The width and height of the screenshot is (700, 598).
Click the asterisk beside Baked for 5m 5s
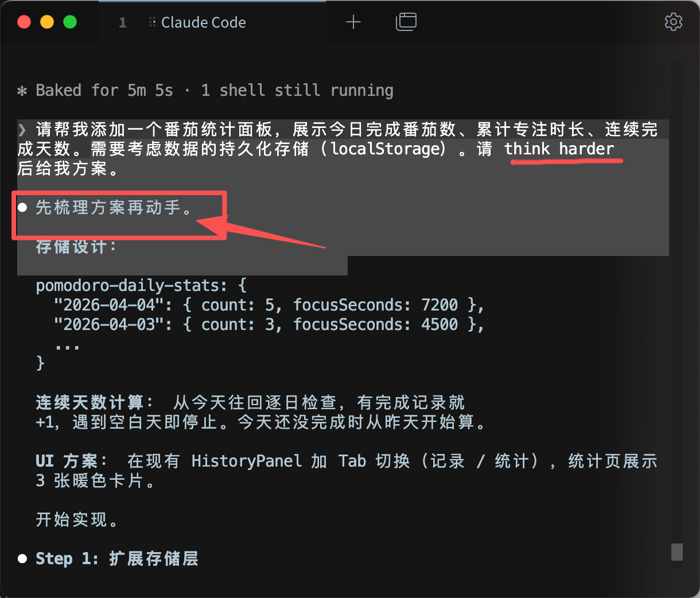pos(22,91)
